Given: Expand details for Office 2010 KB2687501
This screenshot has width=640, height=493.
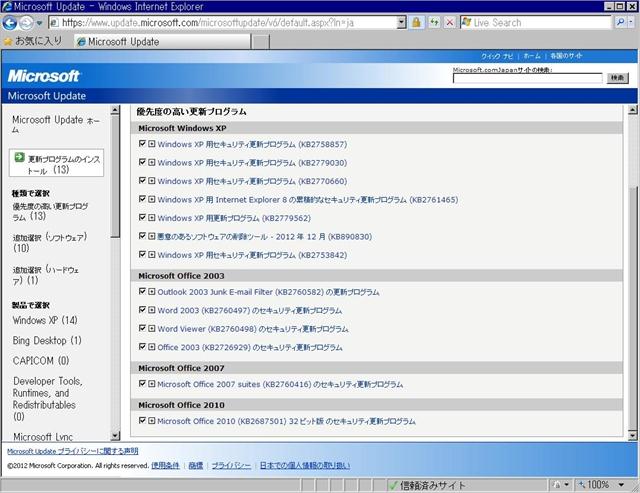Looking at the screenshot, I should click(x=151, y=420).
